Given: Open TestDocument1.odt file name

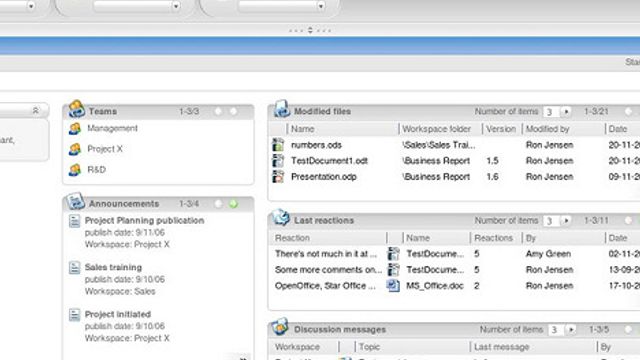Looking at the screenshot, I should (329, 161).
